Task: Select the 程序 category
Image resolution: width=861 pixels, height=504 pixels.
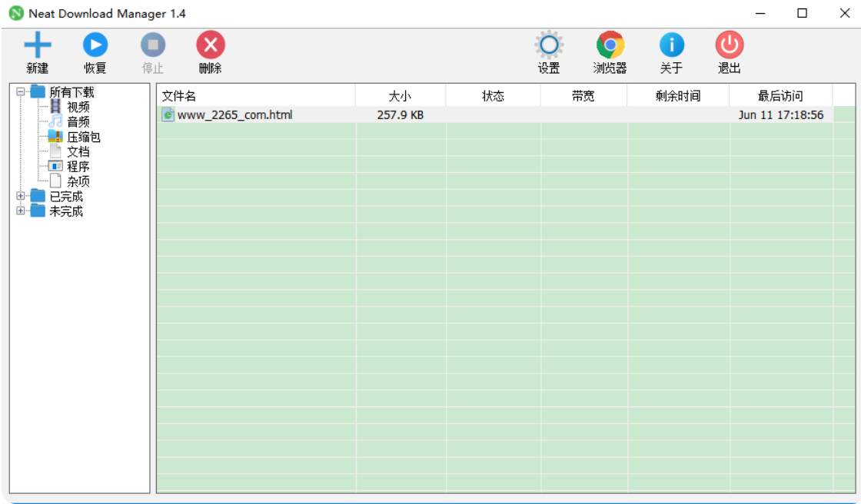Action: coord(81,167)
